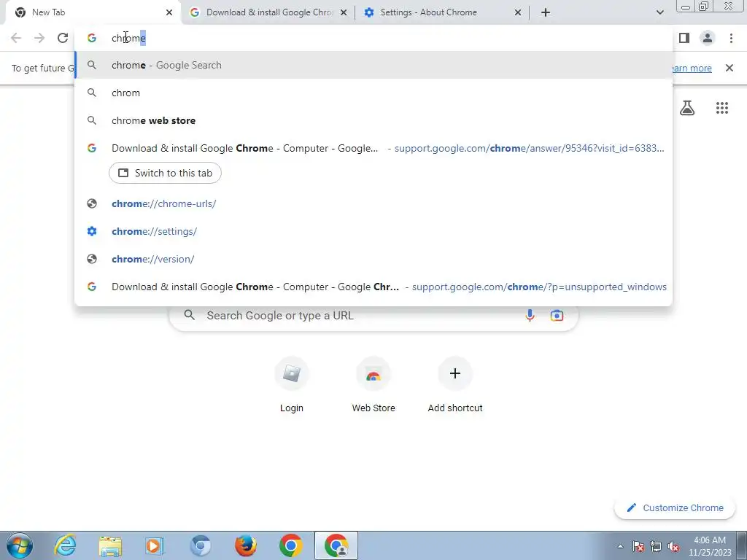This screenshot has width=747, height=560.
Task: Open Windows Explorer from taskbar
Action: click(x=110, y=545)
